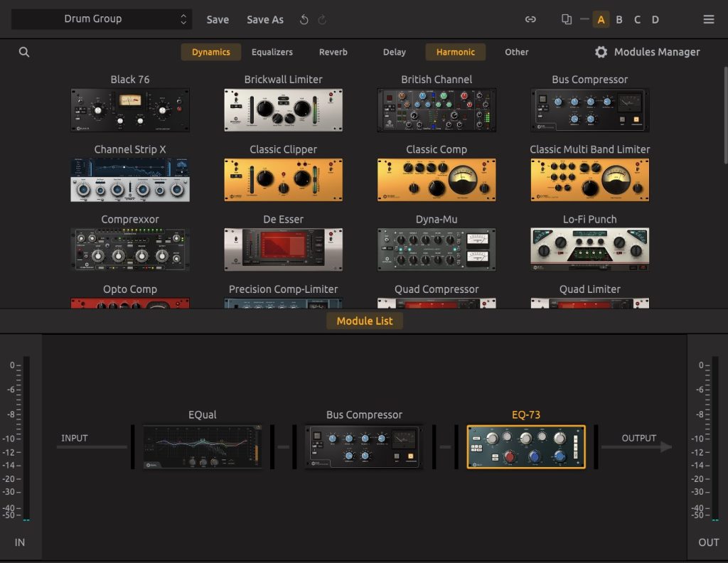Toggle the Dynamics category filter

click(210, 52)
